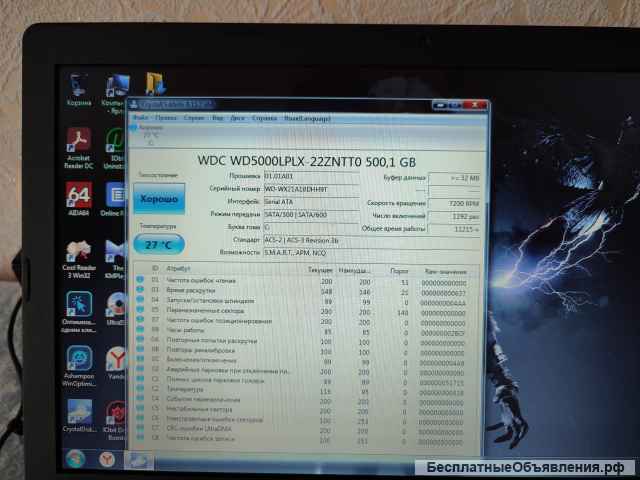Open the Диск menu
The image size is (640, 480).
pyautogui.click(x=237, y=117)
